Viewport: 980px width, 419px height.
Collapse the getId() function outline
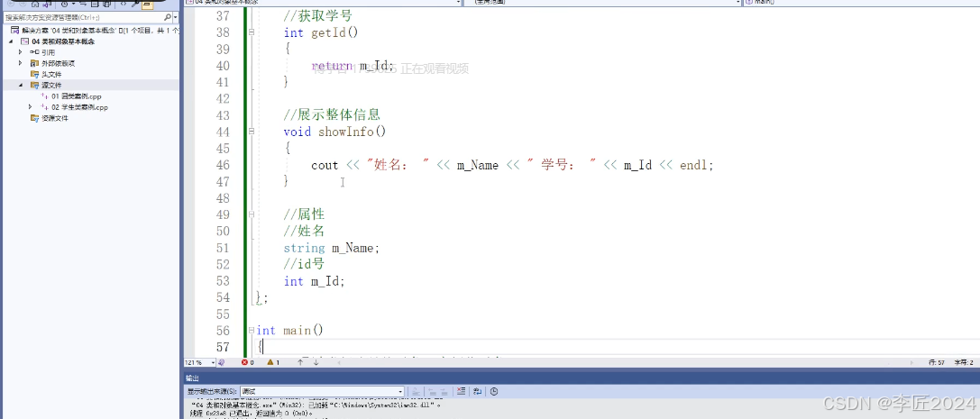click(252, 32)
